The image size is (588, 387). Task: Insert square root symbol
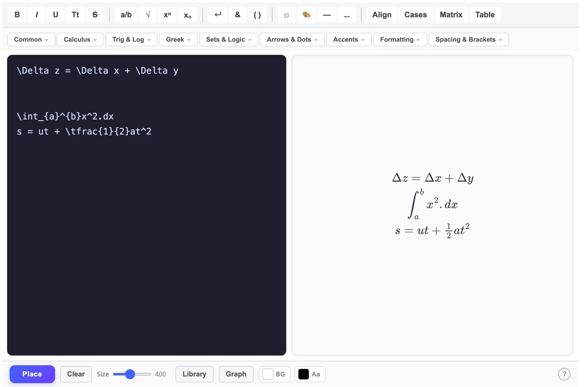pos(148,15)
